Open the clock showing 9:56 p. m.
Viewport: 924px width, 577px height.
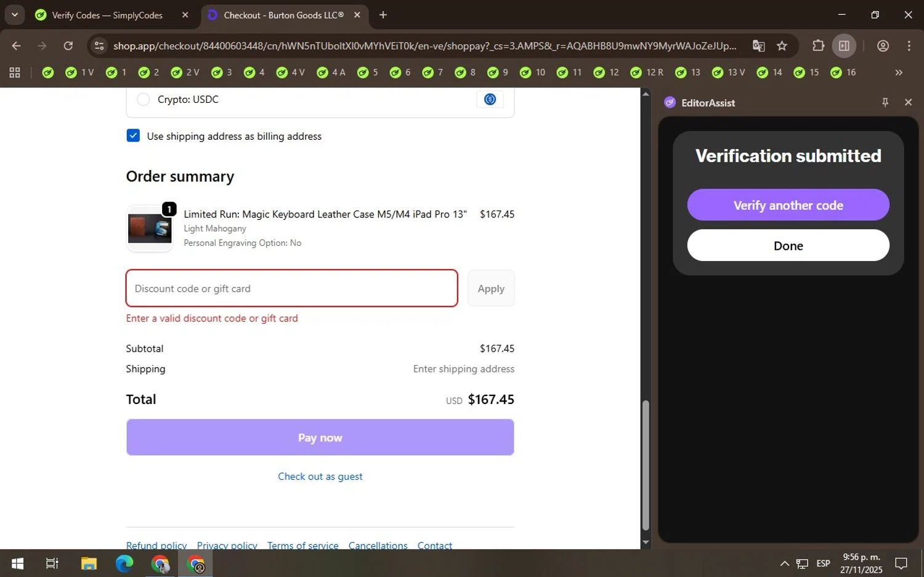(x=861, y=563)
